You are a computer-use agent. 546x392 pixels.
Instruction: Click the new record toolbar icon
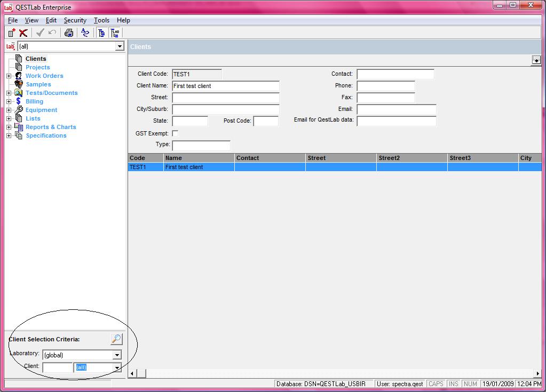(x=12, y=33)
